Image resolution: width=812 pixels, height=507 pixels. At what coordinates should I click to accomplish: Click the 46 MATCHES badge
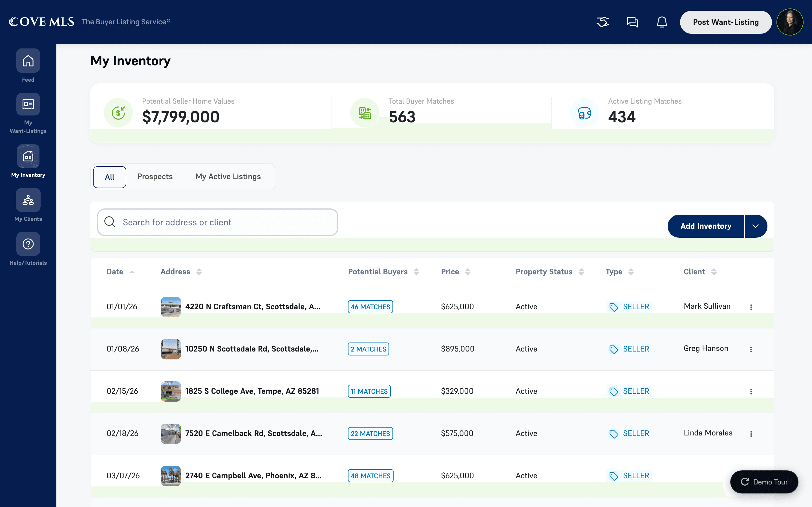[370, 307]
